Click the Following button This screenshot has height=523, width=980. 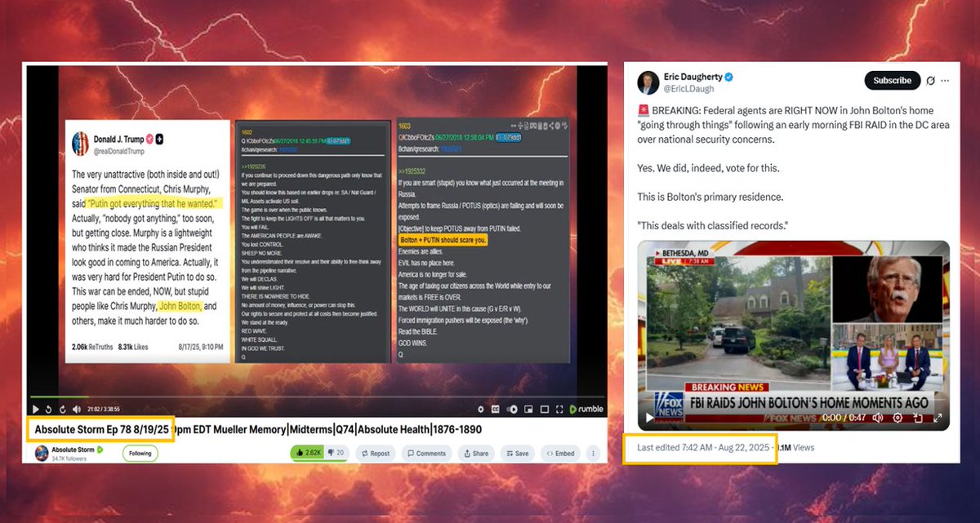click(x=140, y=453)
